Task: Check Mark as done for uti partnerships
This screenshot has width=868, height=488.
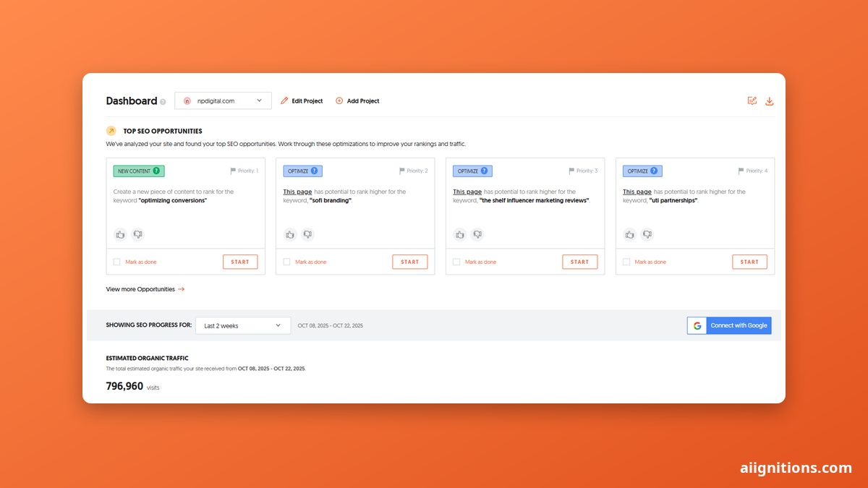Action: click(626, 262)
